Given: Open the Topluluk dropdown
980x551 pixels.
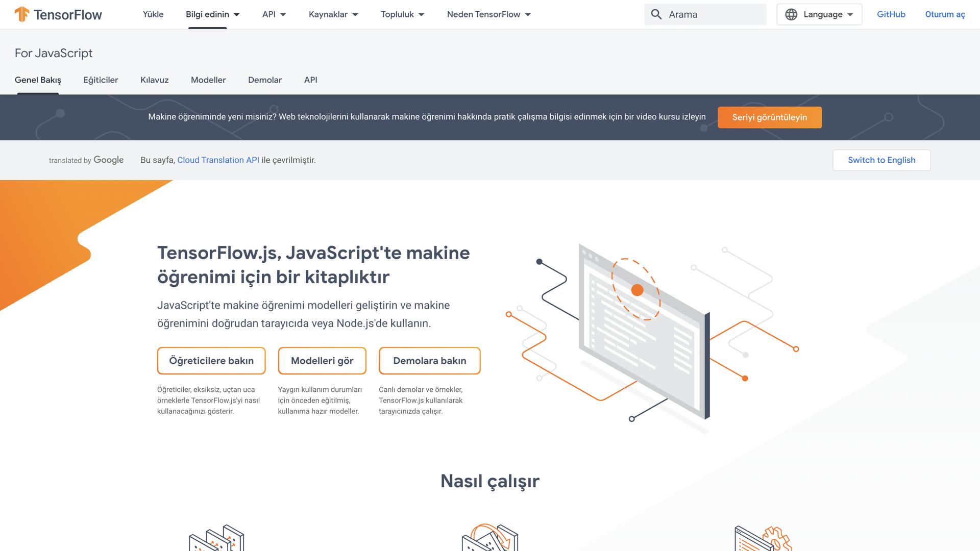Looking at the screenshot, I should (x=402, y=14).
